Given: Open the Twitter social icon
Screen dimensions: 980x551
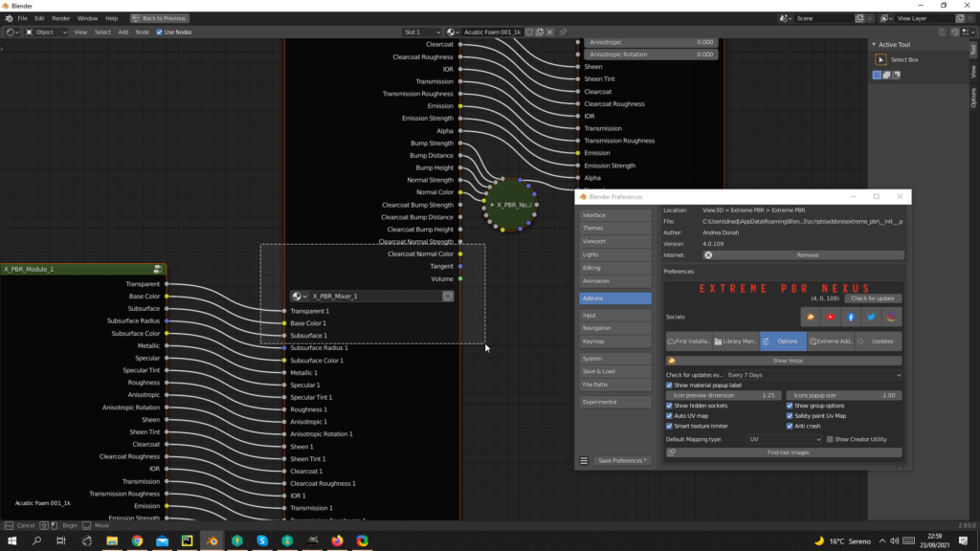Looking at the screenshot, I should (x=871, y=318).
